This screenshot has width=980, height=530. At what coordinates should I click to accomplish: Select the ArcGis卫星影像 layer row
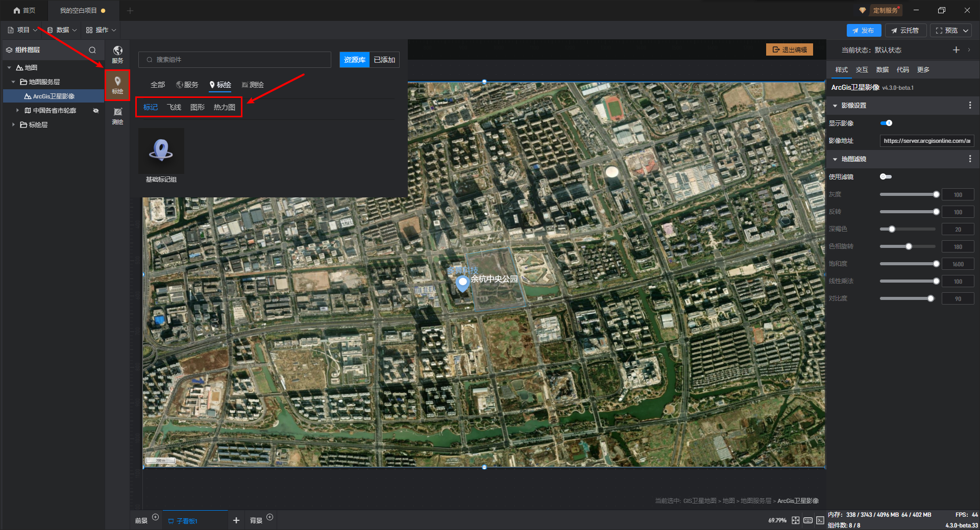pyautogui.click(x=54, y=96)
